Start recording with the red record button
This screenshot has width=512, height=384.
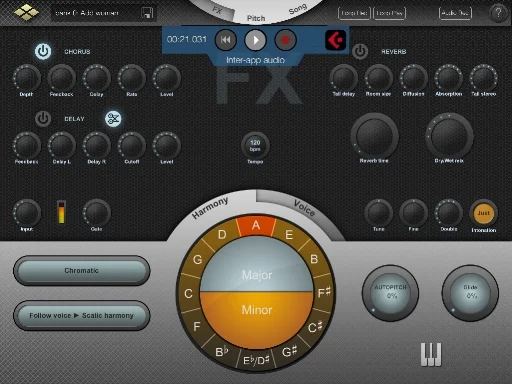click(285, 40)
